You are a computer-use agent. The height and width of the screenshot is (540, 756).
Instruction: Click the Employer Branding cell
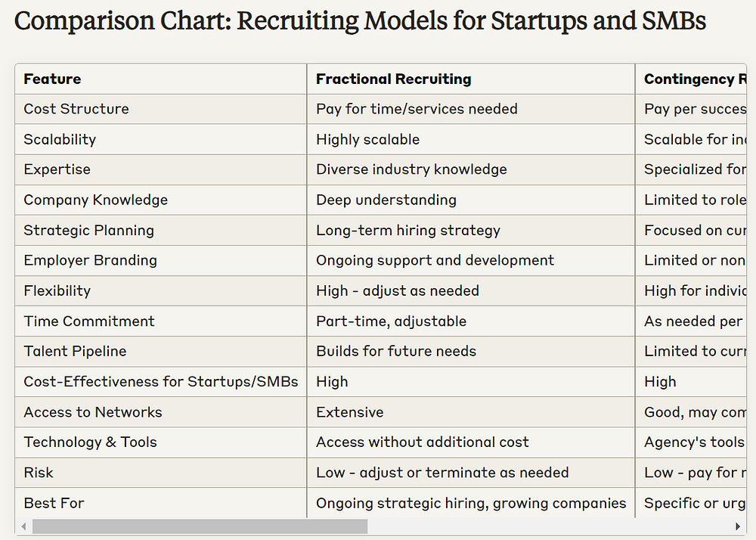[x=89, y=260]
